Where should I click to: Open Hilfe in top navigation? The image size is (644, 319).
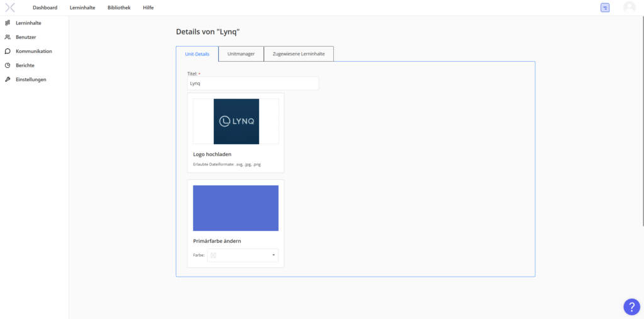click(148, 8)
